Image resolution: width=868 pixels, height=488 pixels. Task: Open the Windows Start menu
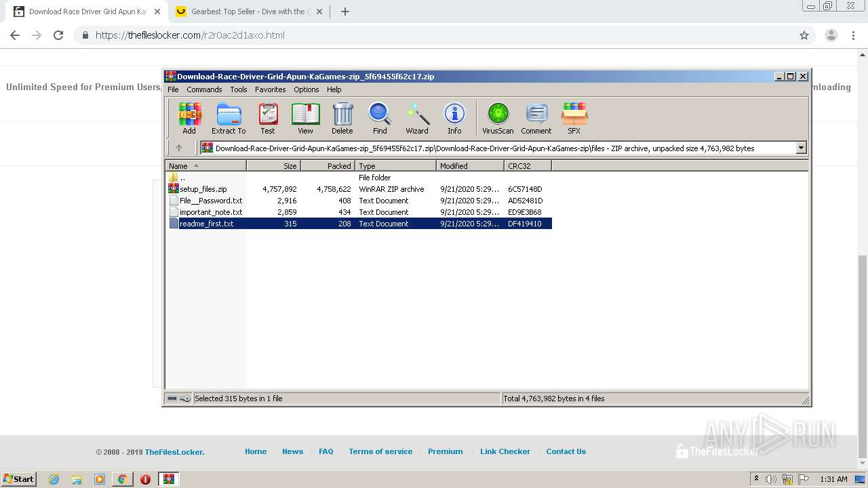click(19, 479)
